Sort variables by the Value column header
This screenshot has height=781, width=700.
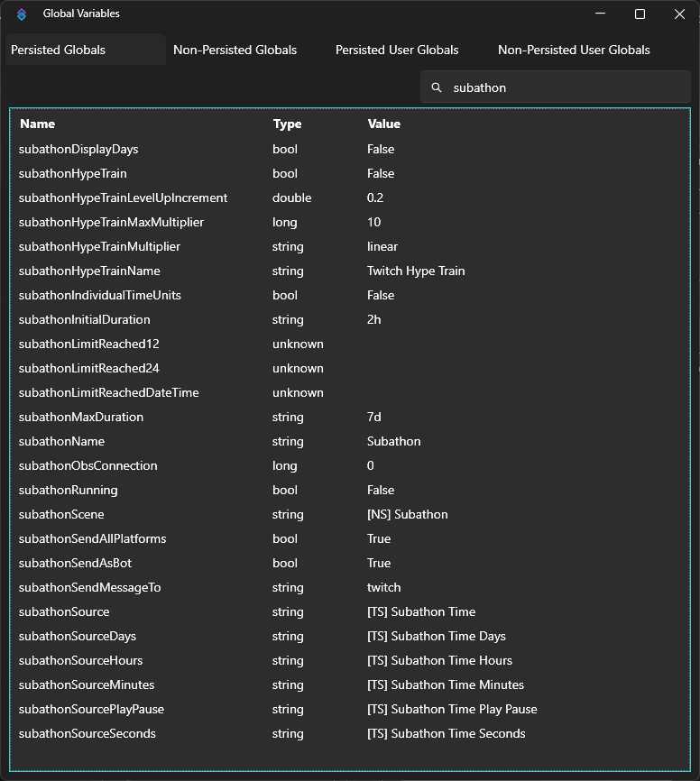383,124
